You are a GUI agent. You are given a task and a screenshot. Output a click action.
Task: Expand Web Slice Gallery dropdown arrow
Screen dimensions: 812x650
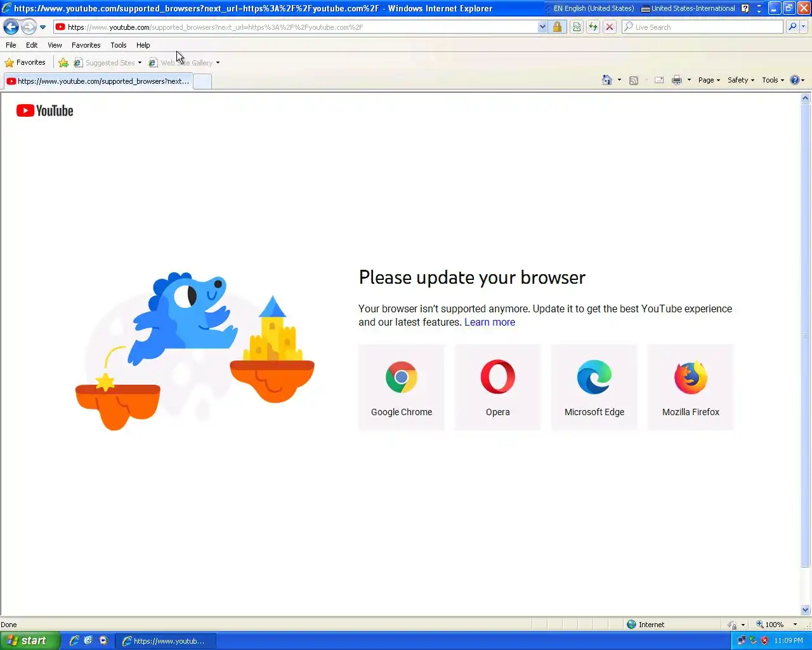point(218,63)
